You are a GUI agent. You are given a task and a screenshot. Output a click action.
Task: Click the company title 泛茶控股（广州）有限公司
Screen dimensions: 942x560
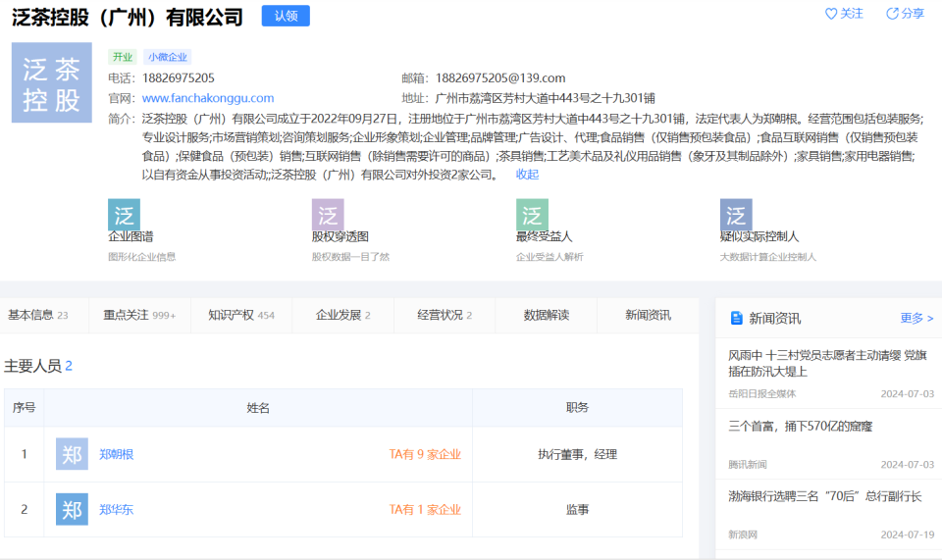[128, 17]
